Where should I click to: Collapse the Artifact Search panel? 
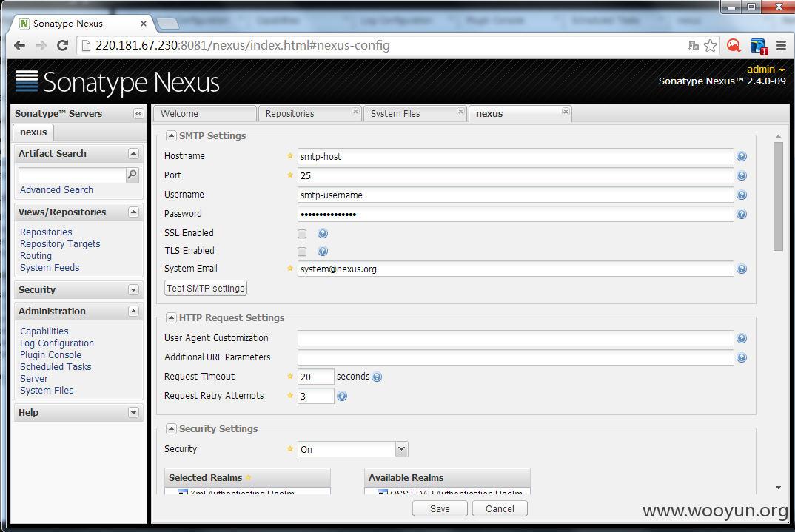tap(133, 153)
